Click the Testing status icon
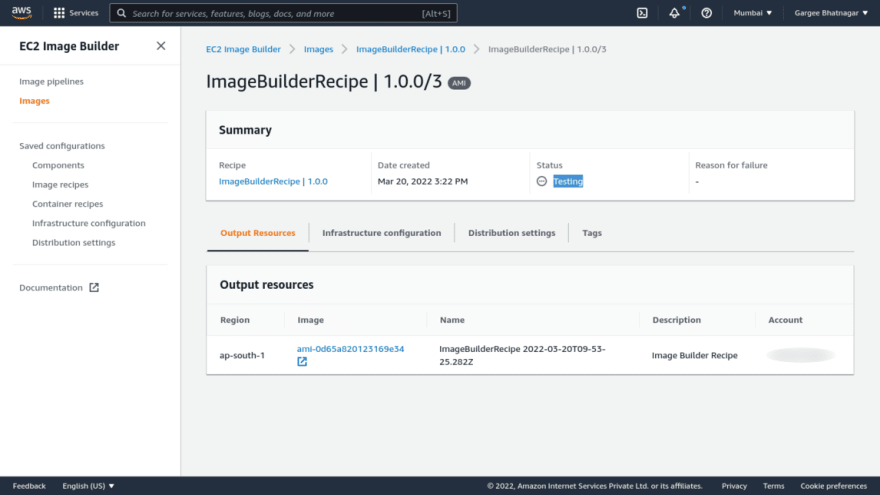This screenshot has width=880, height=495. (542, 181)
